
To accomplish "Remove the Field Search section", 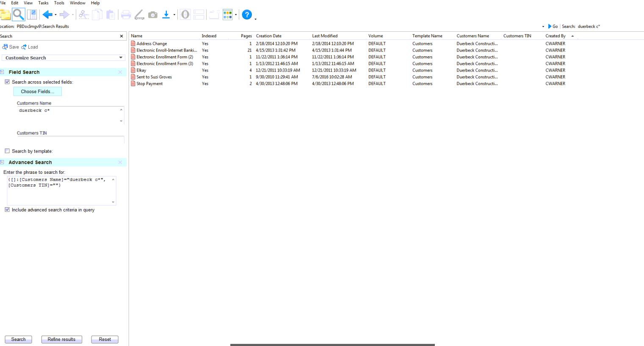I will pyautogui.click(x=120, y=72).
